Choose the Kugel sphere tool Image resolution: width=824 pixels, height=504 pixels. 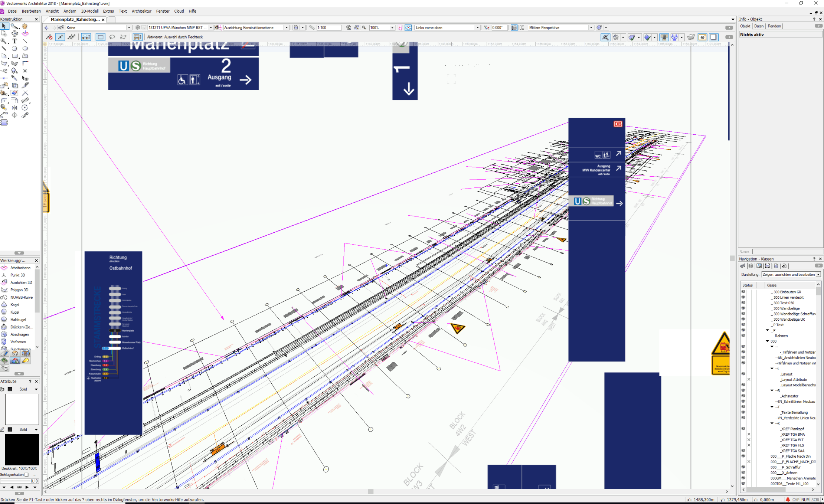click(15, 312)
